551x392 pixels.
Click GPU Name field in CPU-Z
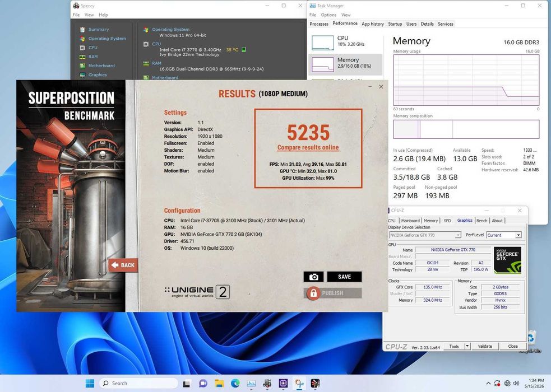tap(453, 250)
